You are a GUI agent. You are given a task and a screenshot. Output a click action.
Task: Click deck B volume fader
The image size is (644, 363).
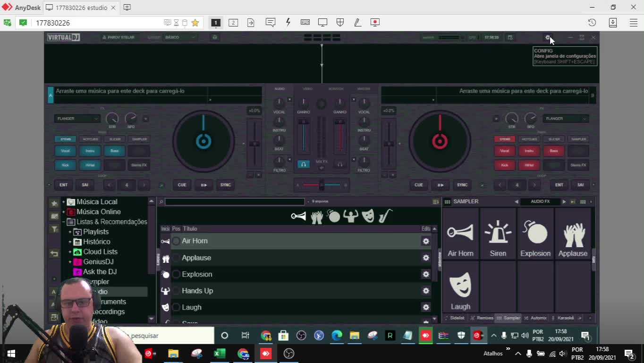point(339,136)
